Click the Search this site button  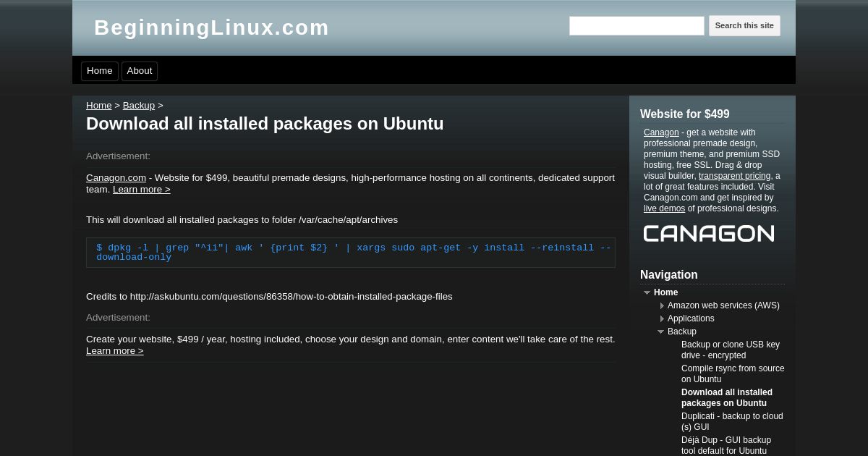[744, 25]
